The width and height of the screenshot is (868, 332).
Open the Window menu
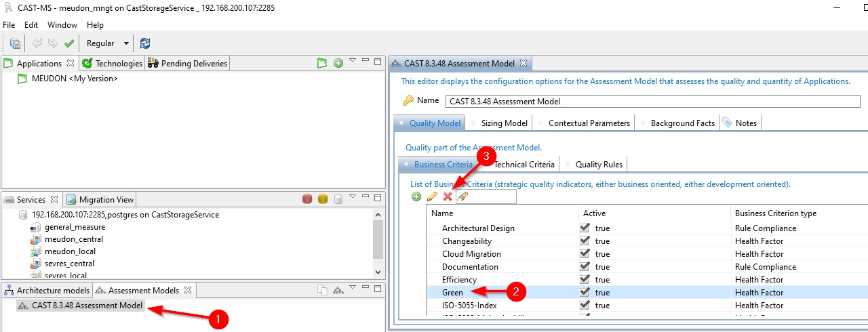(62, 25)
